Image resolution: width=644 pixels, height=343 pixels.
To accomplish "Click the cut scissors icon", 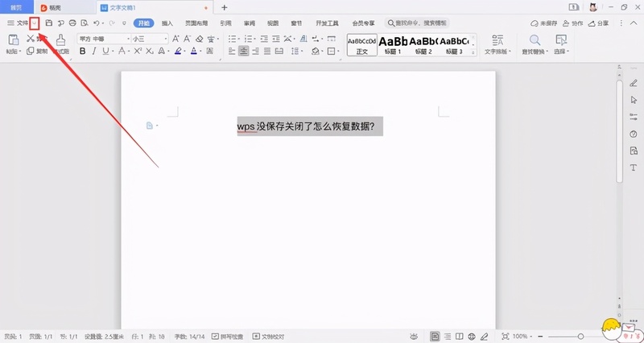I will (31, 39).
